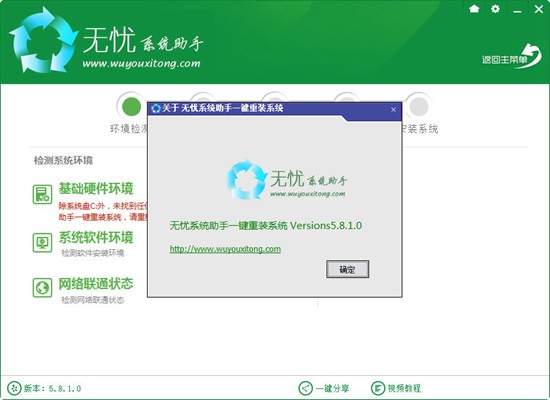The height and width of the screenshot is (400, 550).
Task: Click 检测系统环境 section title
Action: 63,160
